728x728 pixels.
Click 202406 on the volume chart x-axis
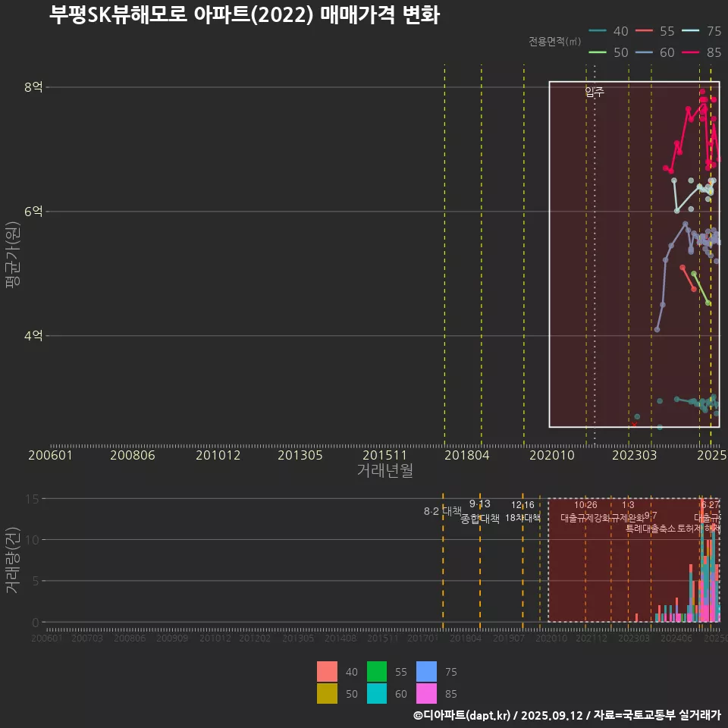pos(676,638)
